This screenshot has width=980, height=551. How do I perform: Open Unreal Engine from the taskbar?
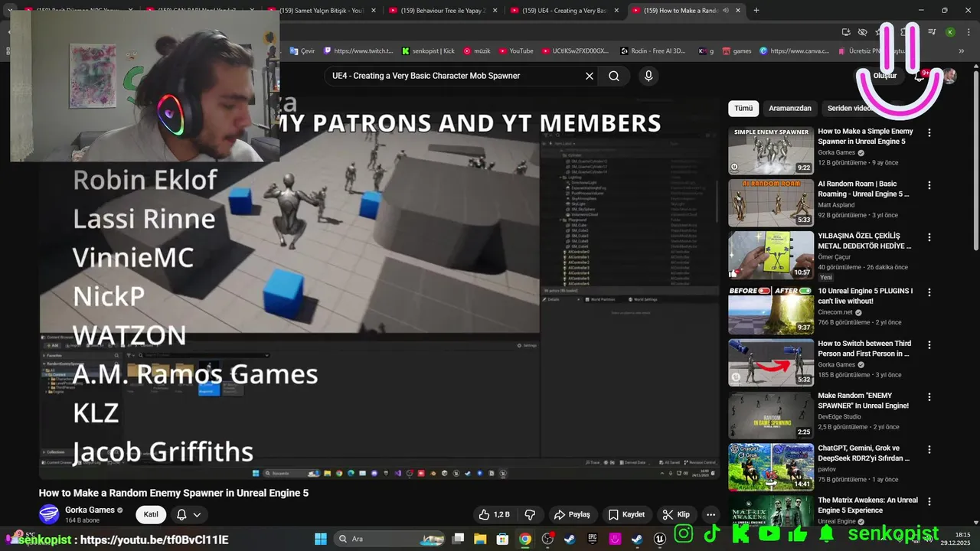659,539
